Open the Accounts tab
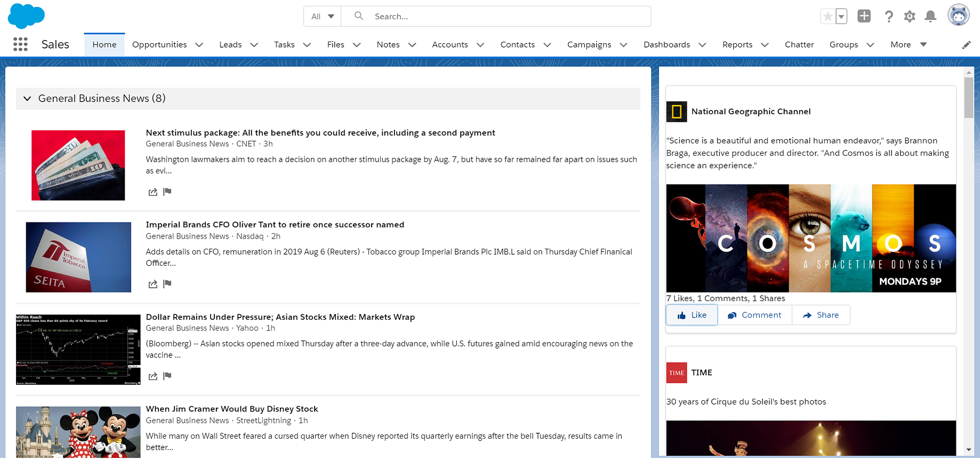This screenshot has height=459, width=980. (450, 45)
